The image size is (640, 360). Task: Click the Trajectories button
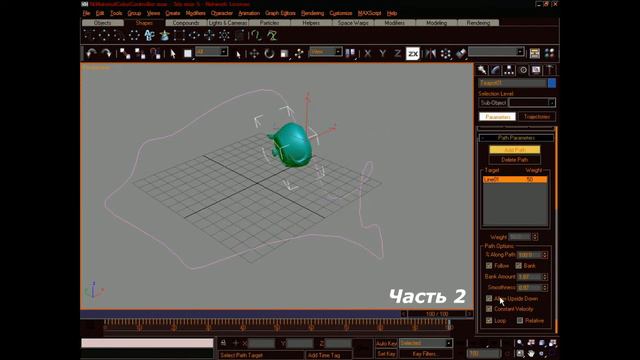(537, 117)
